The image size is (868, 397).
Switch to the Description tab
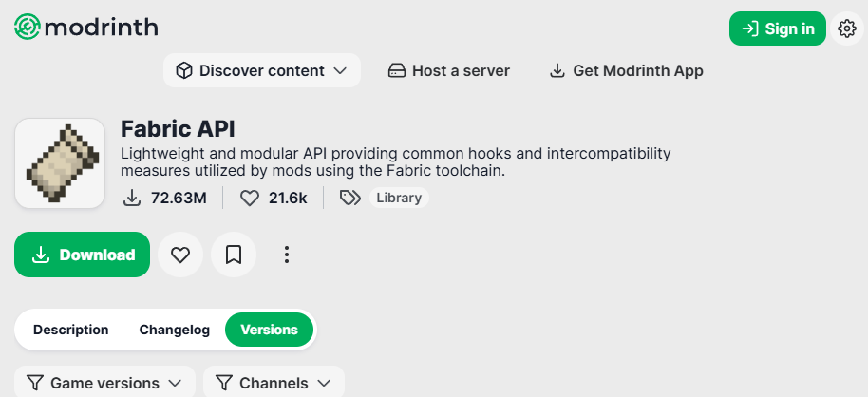pyautogui.click(x=71, y=330)
